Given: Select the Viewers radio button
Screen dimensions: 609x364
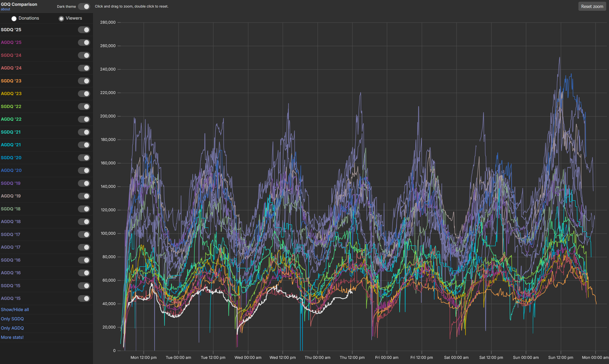Looking at the screenshot, I should point(61,19).
